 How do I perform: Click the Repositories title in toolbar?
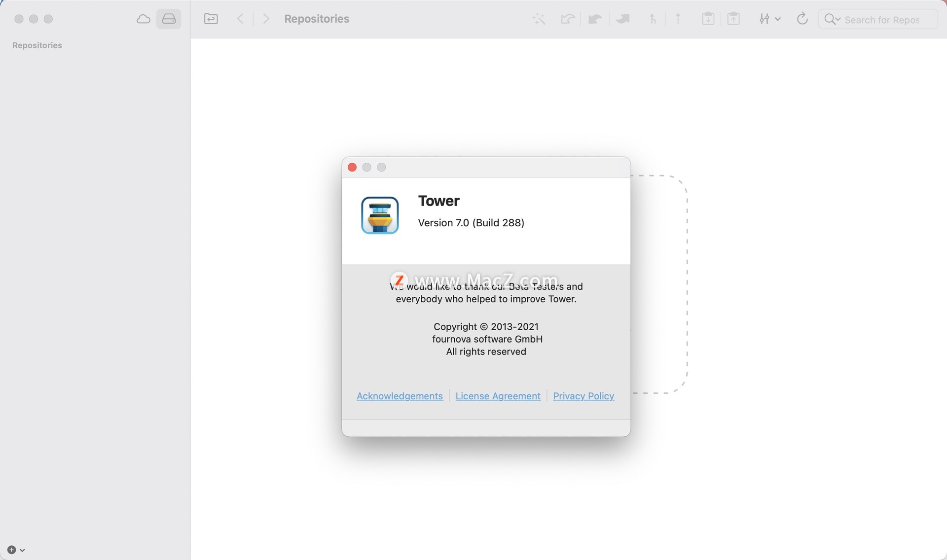(x=317, y=19)
